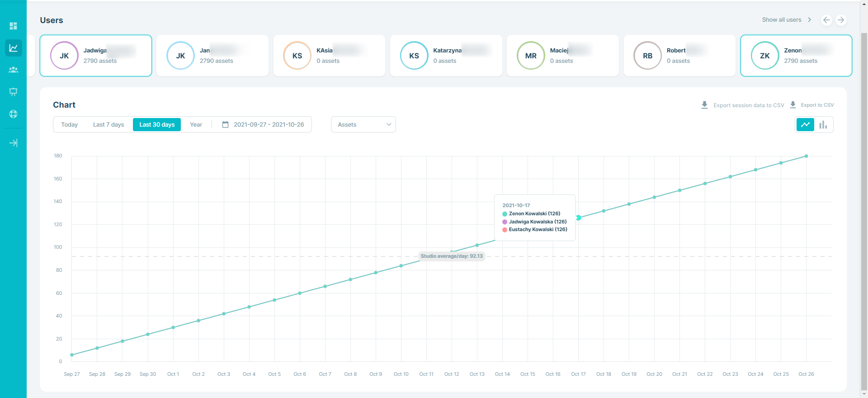
Task: Select the Zenon user card
Action: coord(796,56)
